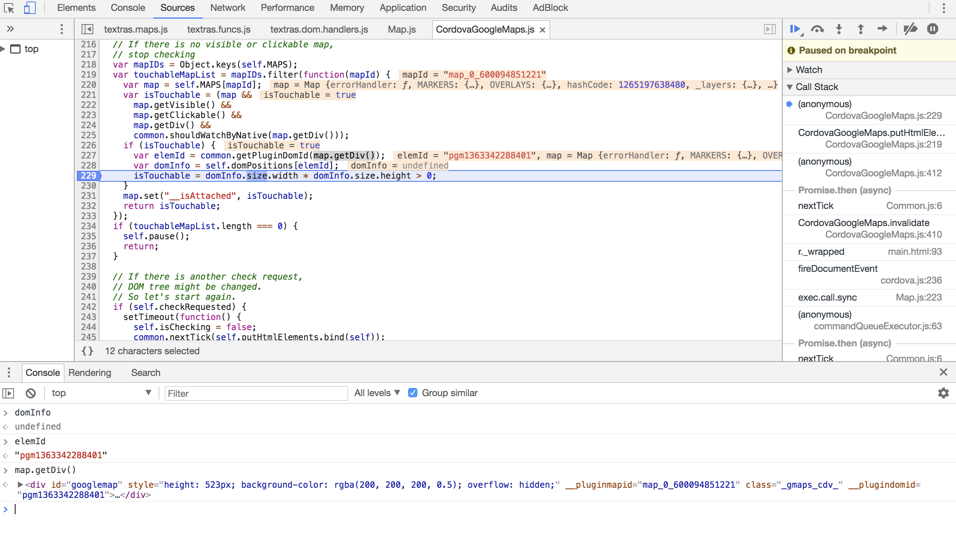Switch to the Network panel
This screenshot has height=560, width=956.
click(227, 8)
